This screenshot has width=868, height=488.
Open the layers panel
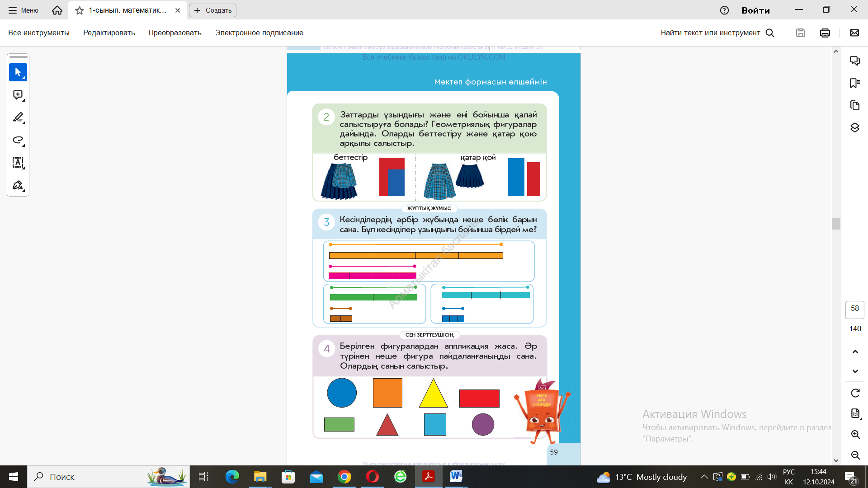854,128
